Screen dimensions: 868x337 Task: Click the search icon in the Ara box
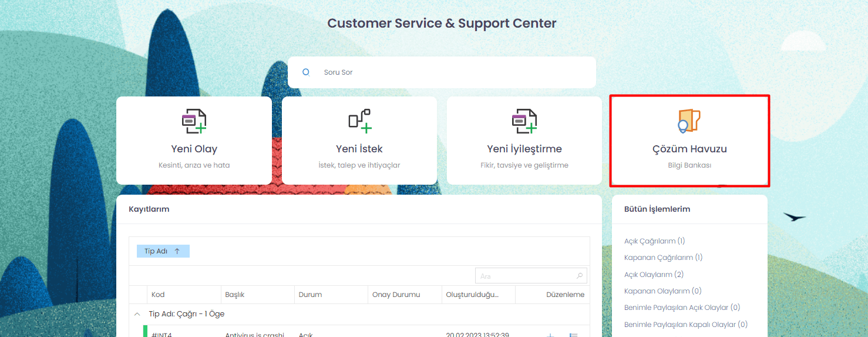pos(580,276)
